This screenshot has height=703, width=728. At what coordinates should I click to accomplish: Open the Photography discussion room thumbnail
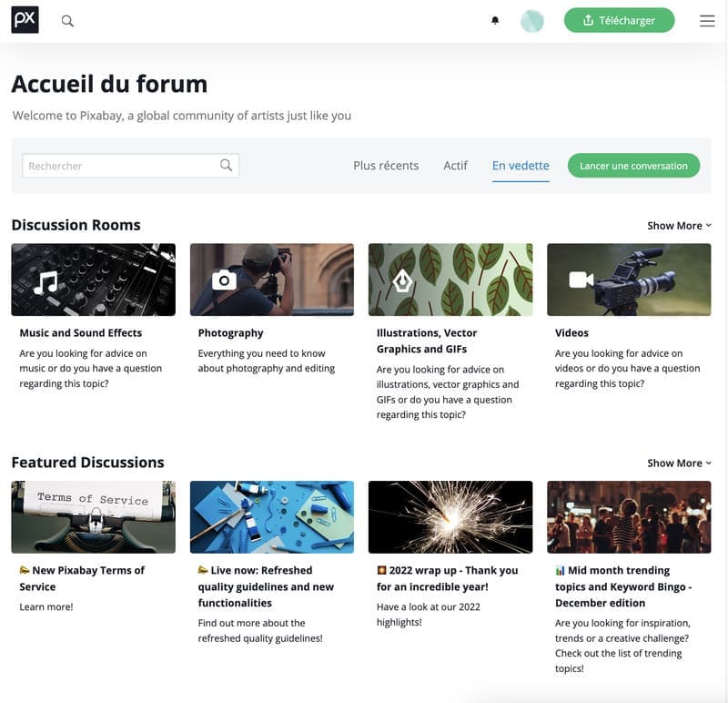(x=270, y=280)
